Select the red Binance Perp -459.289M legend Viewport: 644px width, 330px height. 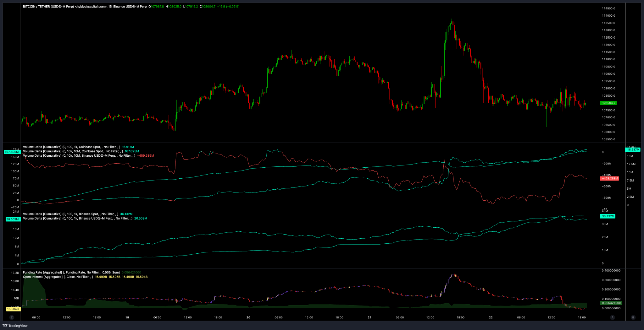(x=79, y=156)
